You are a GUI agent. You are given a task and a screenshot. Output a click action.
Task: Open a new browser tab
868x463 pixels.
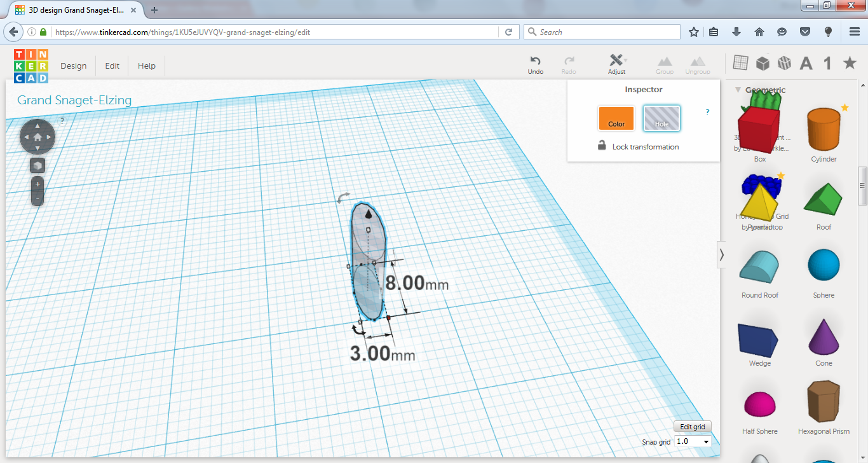point(154,10)
